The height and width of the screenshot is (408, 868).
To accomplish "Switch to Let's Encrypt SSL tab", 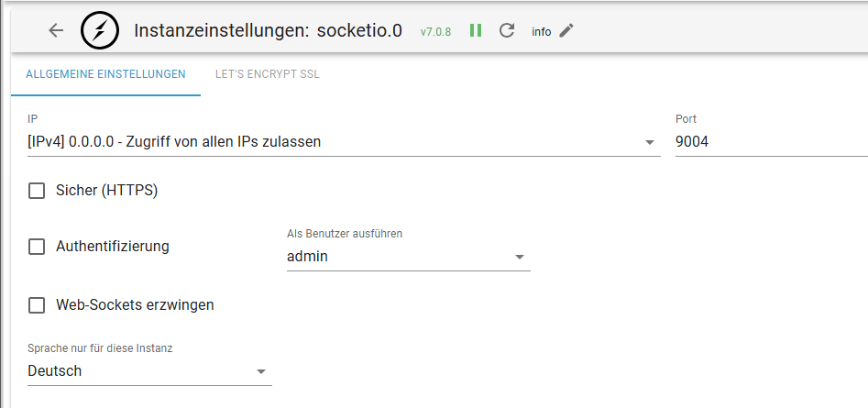I will (x=267, y=74).
